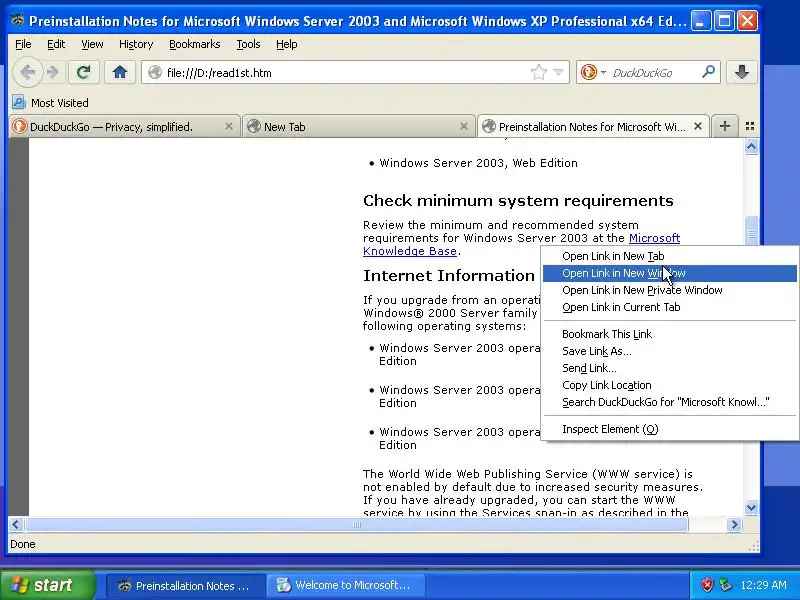Open the bookmark star dropdown arrow
This screenshot has width=800, height=600.
[x=559, y=72]
